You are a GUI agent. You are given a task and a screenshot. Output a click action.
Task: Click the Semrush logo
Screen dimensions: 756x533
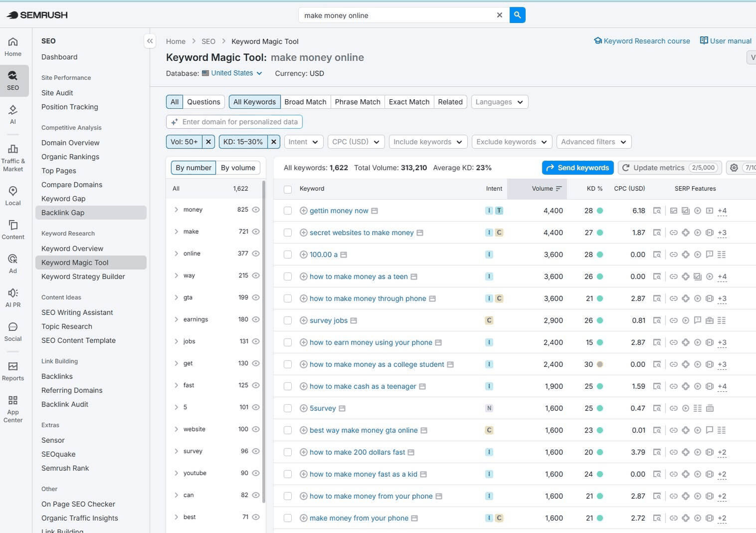tap(37, 15)
